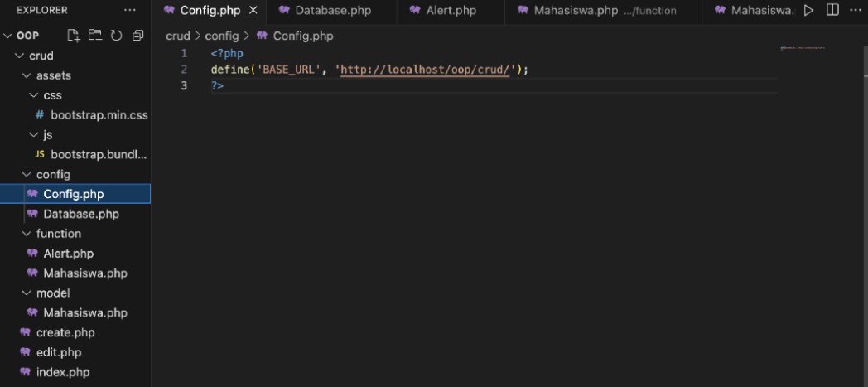Screen dimensions: 868x387
Task: Click the define function keyword
Action: click(x=231, y=70)
